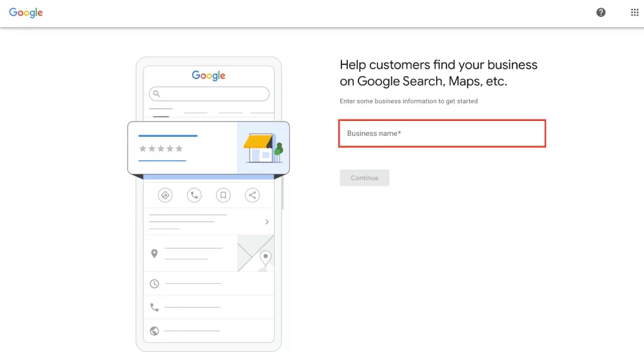Screen dimensions: 644x362
Task: Open the Help question mark icon
Action: 601,13
